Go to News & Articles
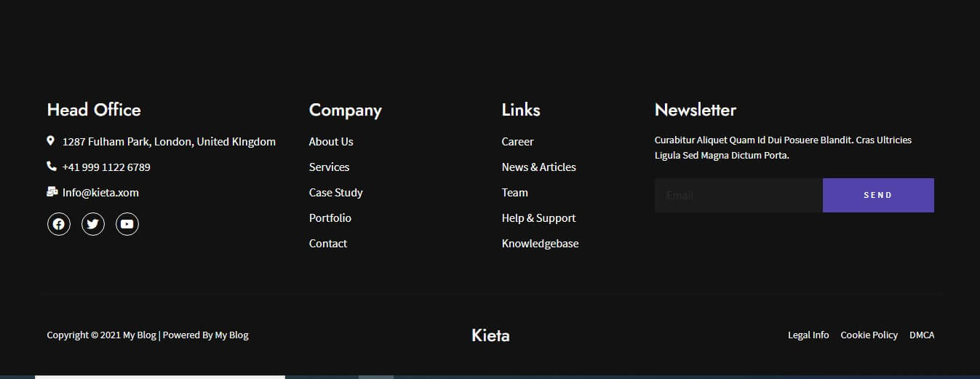980x379 pixels. [539, 167]
